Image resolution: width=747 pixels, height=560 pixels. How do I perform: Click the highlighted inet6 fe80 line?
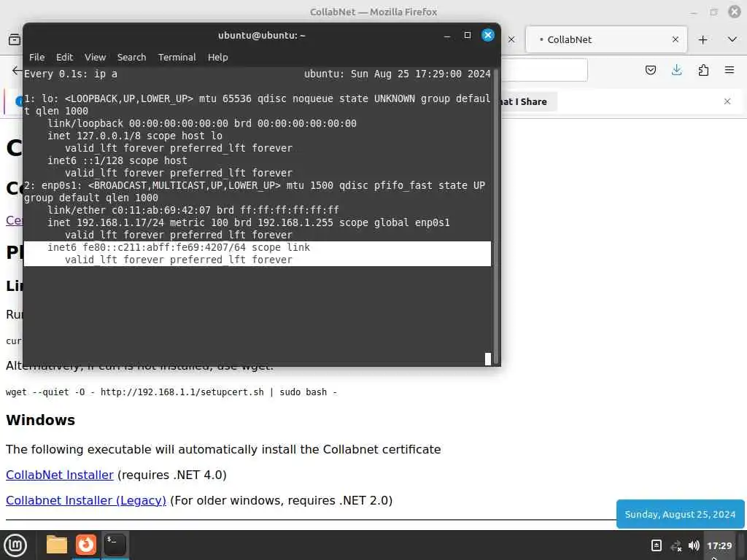click(x=179, y=247)
